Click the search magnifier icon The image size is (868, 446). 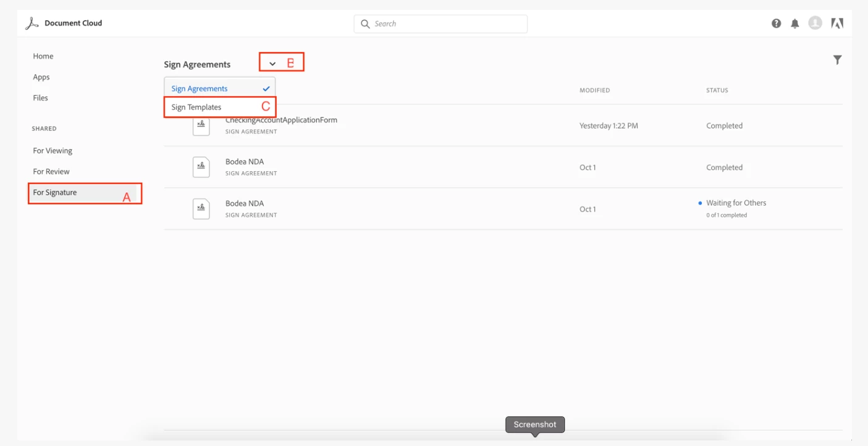365,24
